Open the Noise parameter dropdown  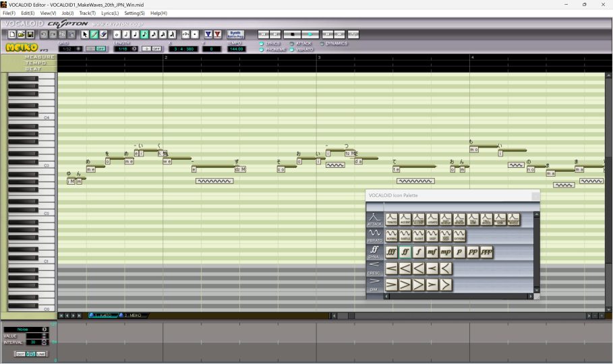[45, 329]
